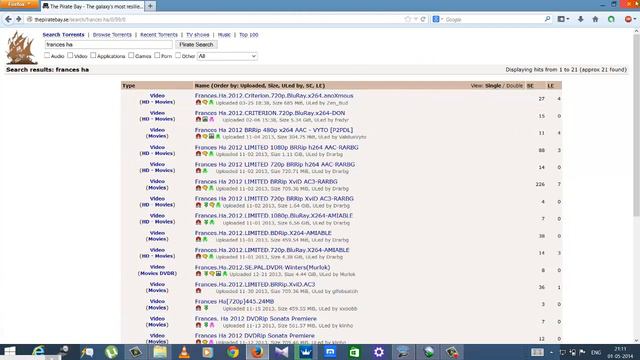The height and width of the screenshot is (360, 640).
Task: Click comments icon for Criterion anoXmous torrent
Action: coord(205,102)
